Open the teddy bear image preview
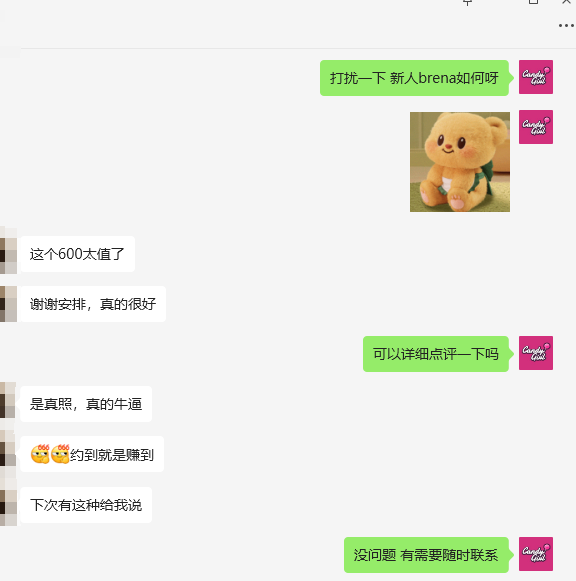The height and width of the screenshot is (581, 576). coord(460,162)
